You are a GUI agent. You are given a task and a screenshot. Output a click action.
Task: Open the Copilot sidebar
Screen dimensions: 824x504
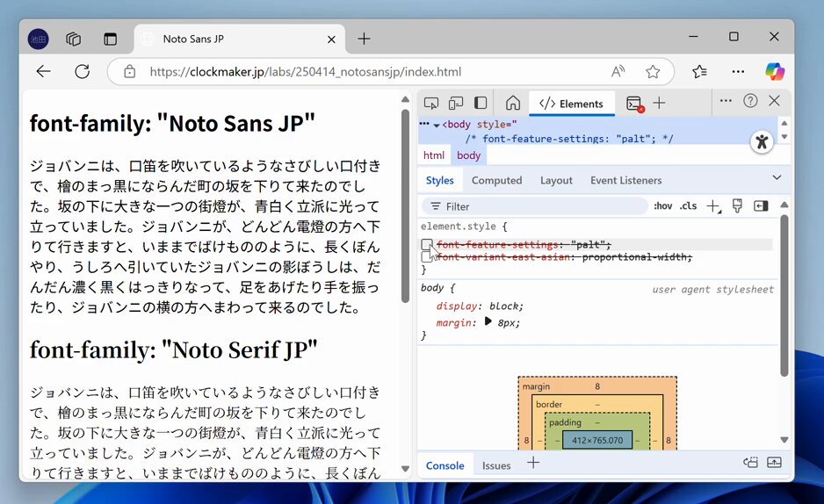point(775,71)
